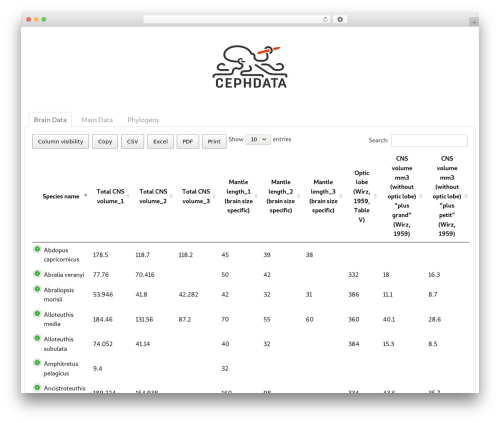Click value 184.46 in Alloteuthis media row

pyautogui.click(x=103, y=319)
